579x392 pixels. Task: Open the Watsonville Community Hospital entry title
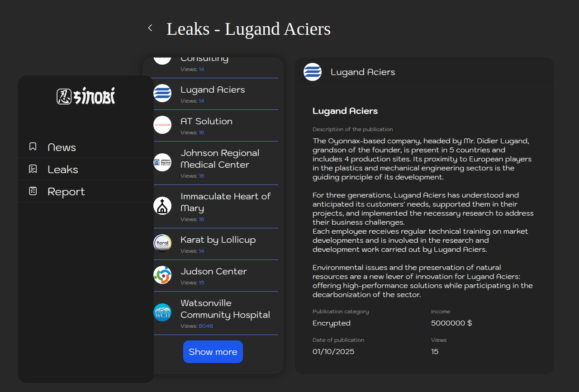[x=225, y=309]
